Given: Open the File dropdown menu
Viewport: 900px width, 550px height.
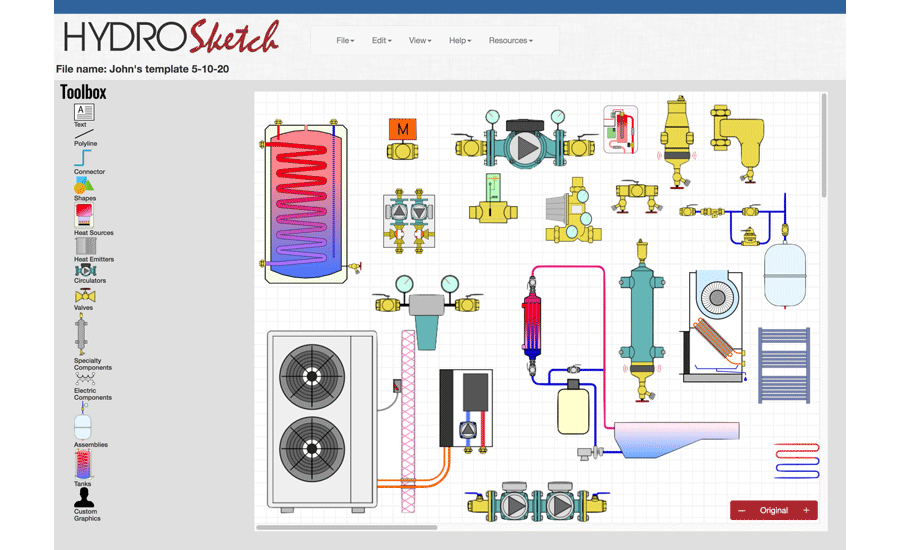Looking at the screenshot, I should pos(345,41).
